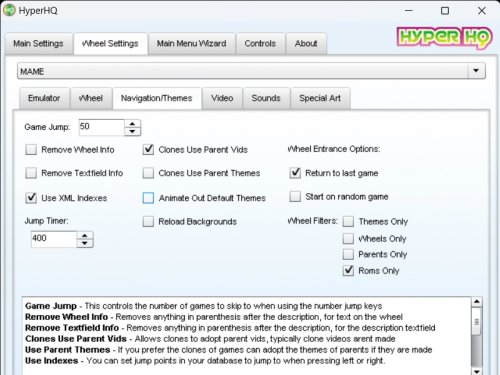Expand the MAME system dropdown arrow
This screenshot has width=500, height=375.
pos(476,71)
